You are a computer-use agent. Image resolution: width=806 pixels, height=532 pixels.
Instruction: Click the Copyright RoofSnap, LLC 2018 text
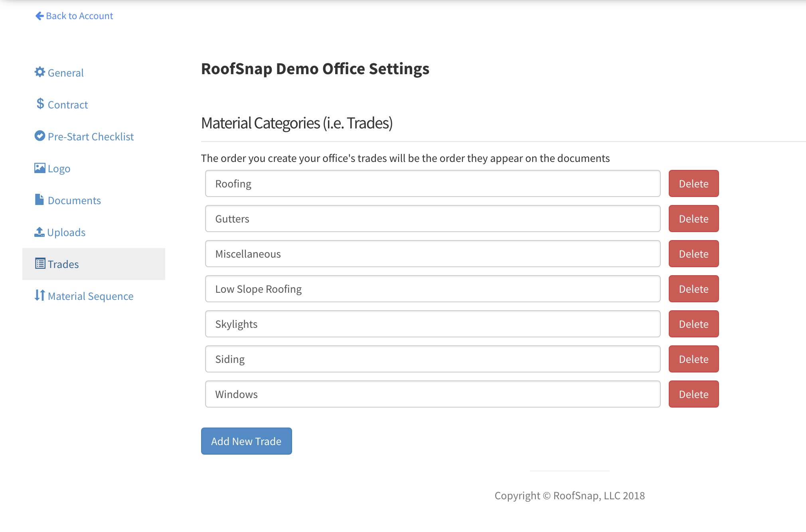pos(570,496)
